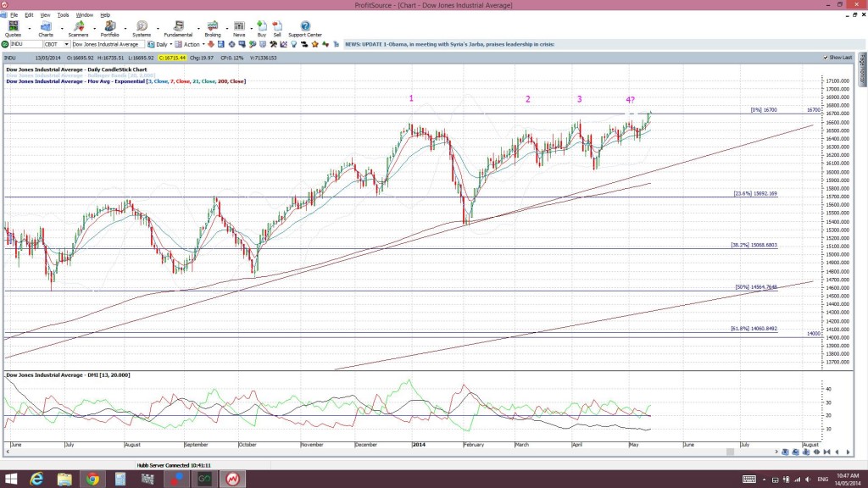Expand the Fundamental dropdown arrow
The image size is (868, 488).
click(198, 28)
